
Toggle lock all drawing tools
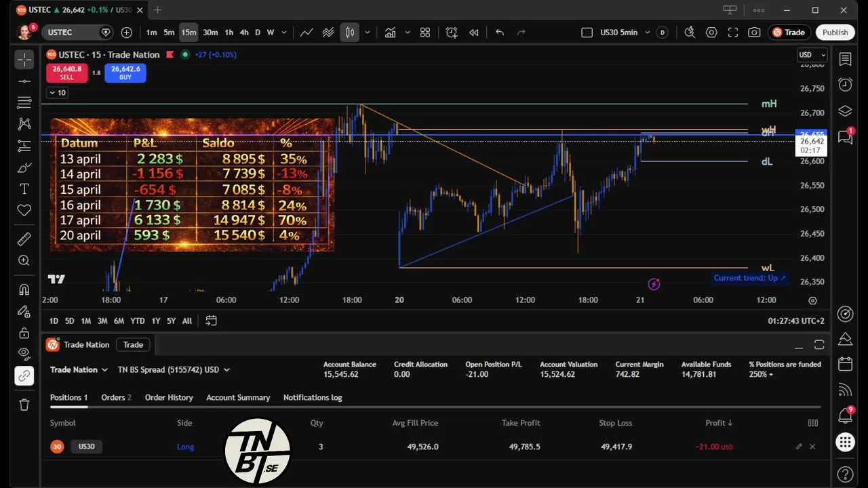[x=24, y=333]
